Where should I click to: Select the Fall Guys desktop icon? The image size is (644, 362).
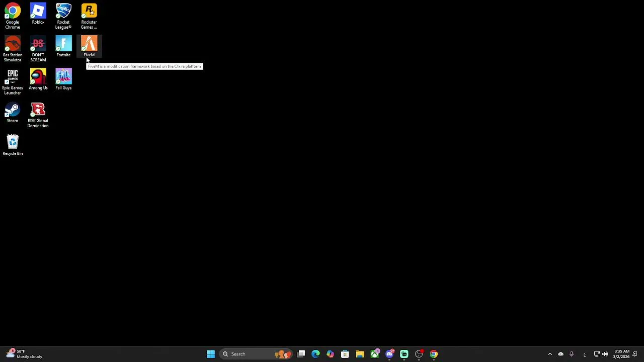coord(63,79)
